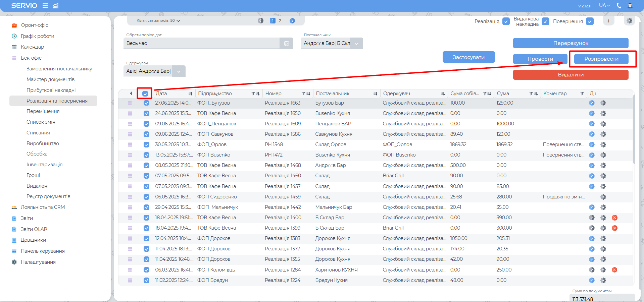Open gear actions for Реалізація 1663 row

(x=603, y=103)
